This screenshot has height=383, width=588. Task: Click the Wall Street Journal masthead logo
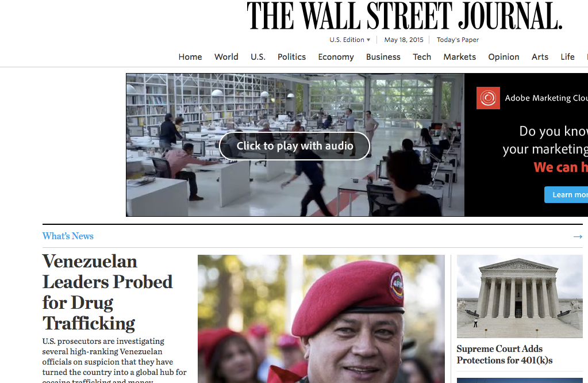405,16
